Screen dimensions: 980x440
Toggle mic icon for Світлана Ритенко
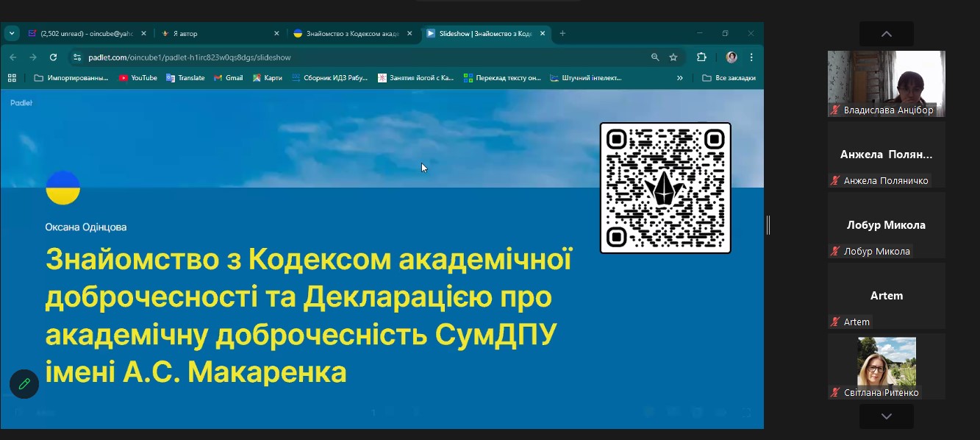pyautogui.click(x=835, y=393)
